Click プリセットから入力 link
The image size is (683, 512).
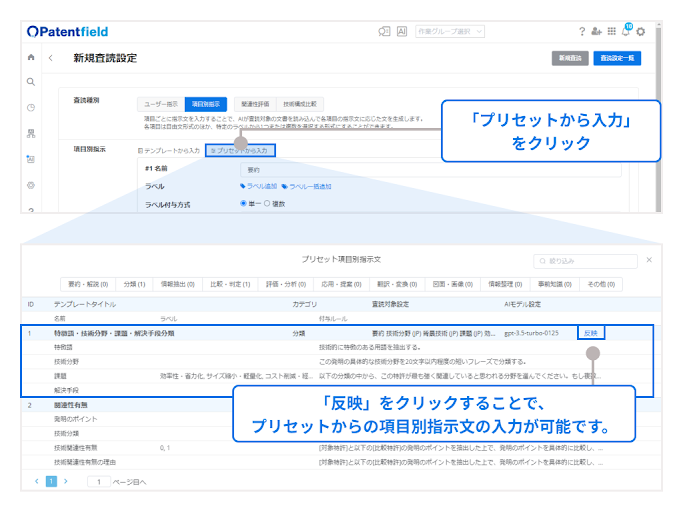[x=240, y=150]
